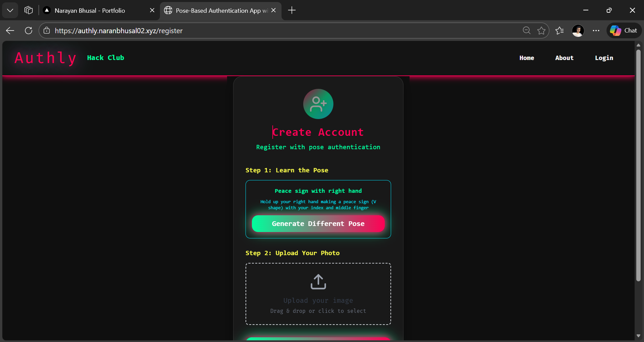
Task: Open the tab search chevron dropdown
Action: pos(10,10)
